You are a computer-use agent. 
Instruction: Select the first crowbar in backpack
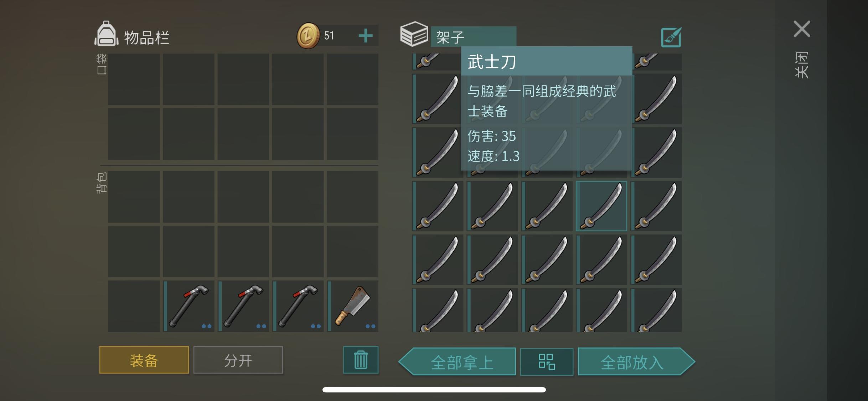point(189,307)
